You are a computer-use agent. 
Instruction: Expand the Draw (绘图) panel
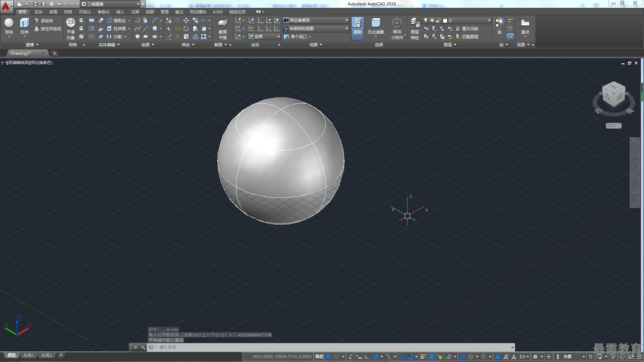click(x=148, y=45)
